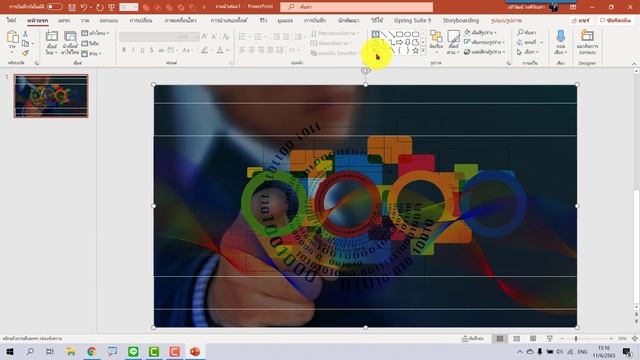Viewport: 640px width, 360px height.
Task: Click the New Slide icon
Action: [x=52, y=37]
